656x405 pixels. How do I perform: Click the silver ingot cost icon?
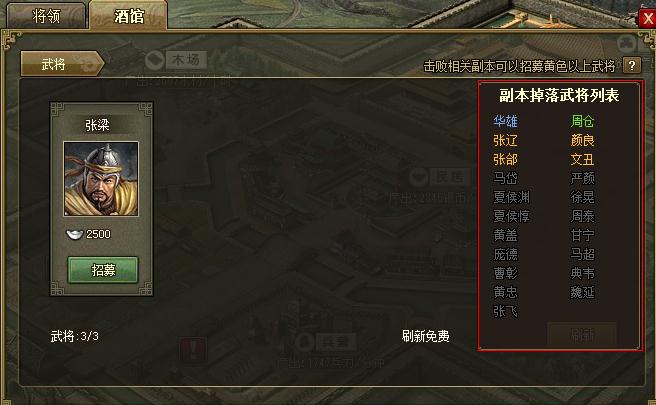click(74, 234)
